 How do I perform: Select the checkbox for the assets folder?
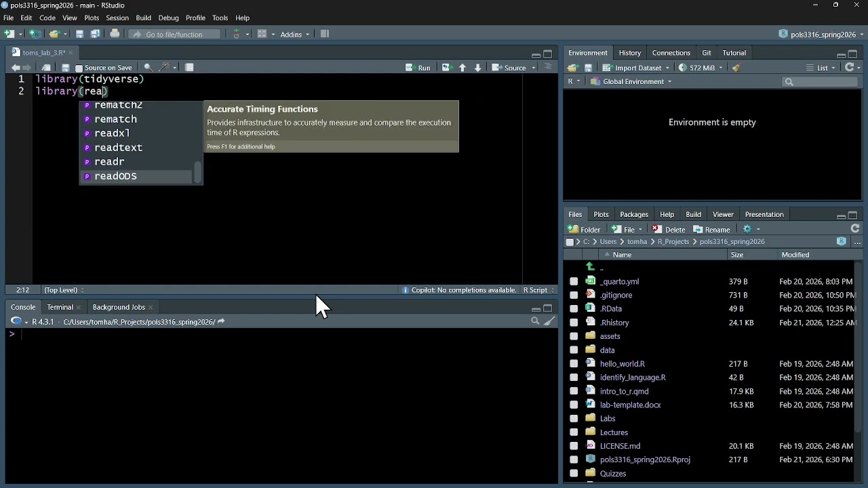[574, 336]
